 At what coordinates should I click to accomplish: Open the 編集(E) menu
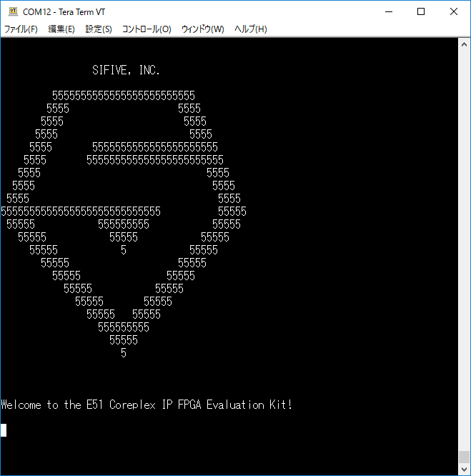(61, 29)
